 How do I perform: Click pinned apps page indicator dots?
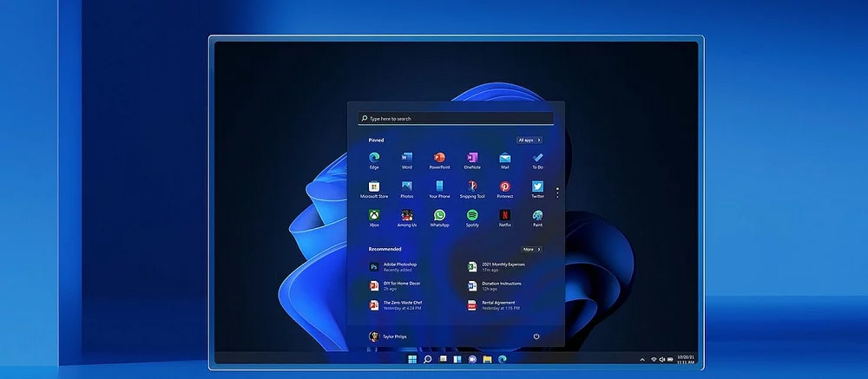[x=557, y=193]
